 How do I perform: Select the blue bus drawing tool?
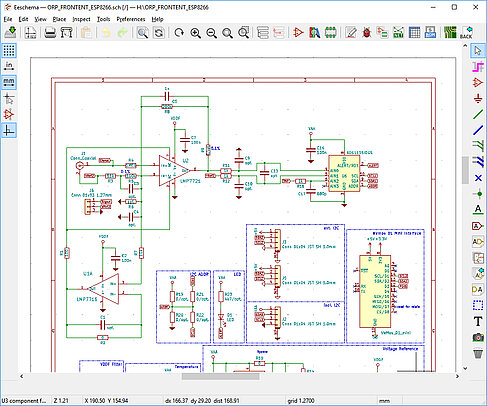point(478,130)
